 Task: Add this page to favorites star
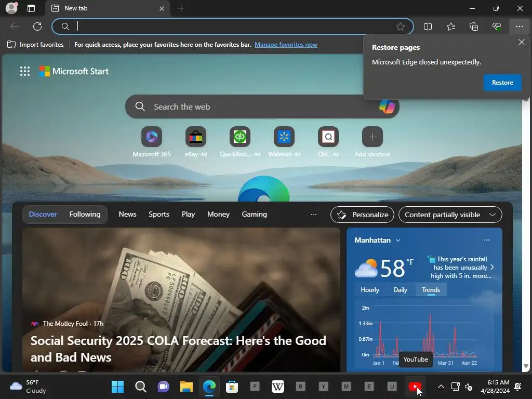pos(401,26)
